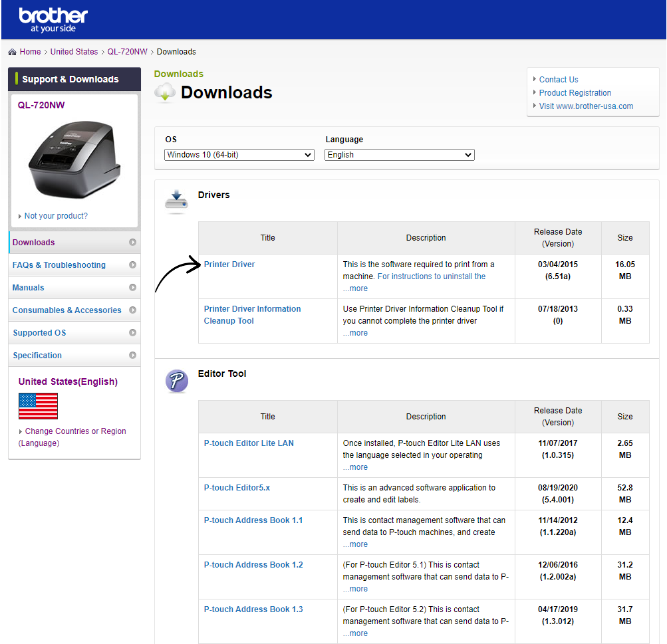Click the Brother logo in header
667x644 pixels.
pos(53,20)
